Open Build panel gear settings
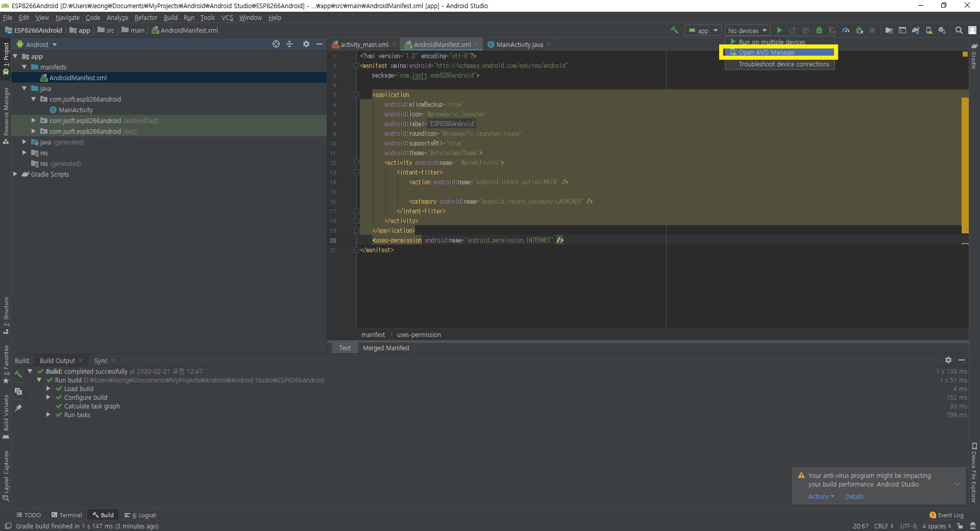Image resolution: width=980 pixels, height=531 pixels. coord(948,360)
